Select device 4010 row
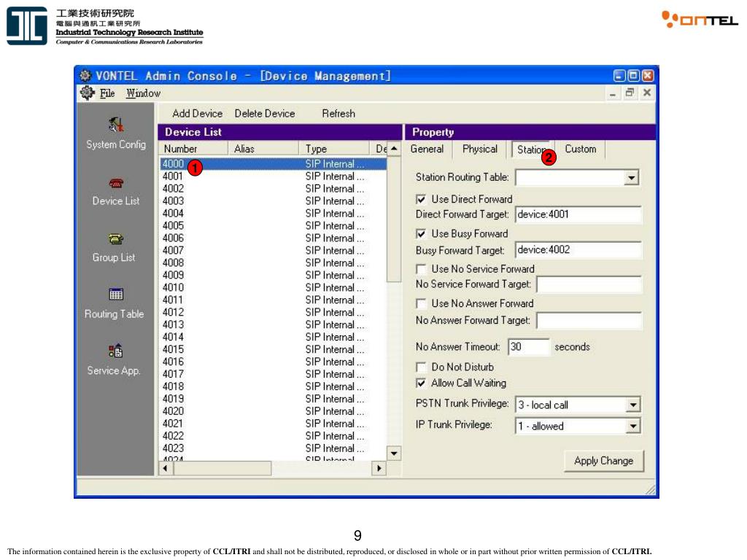This screenshot has width=747, height=560. (273, 287)
